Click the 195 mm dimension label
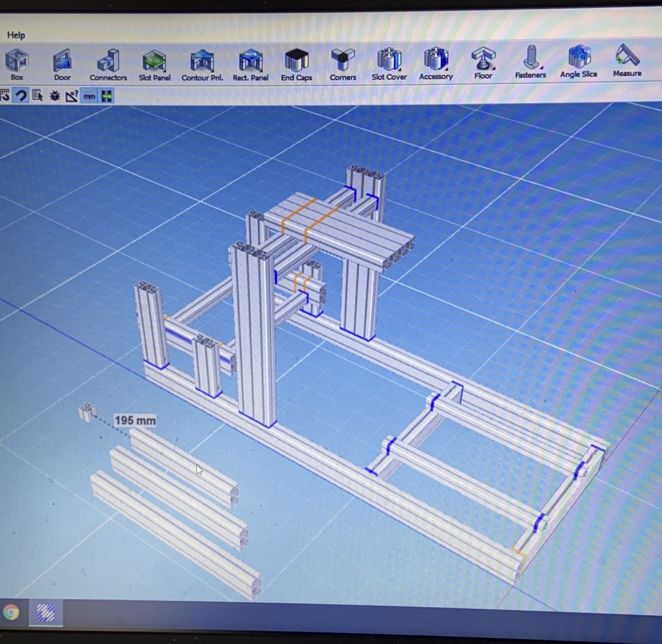This screenshot has height=644, width=662. coord(135,420)
